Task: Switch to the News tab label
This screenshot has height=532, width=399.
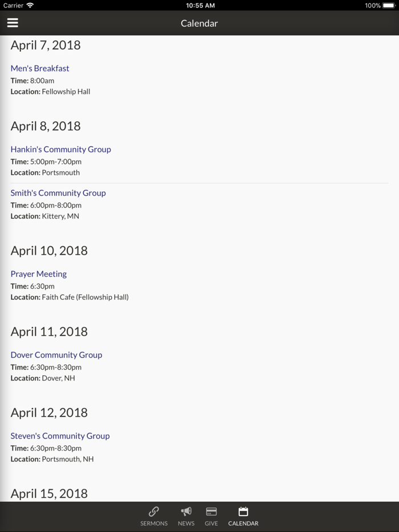Action: [186, 523]
